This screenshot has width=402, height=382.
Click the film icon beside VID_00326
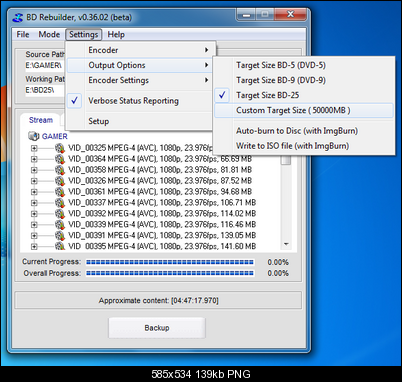point(60,181)
